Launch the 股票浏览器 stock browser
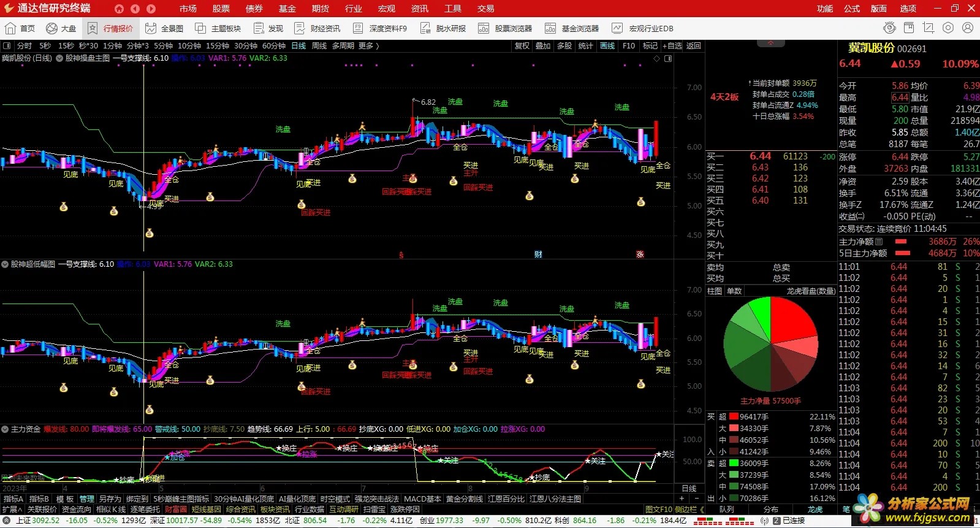Screen dimensions: 980x528 point(506,28)
